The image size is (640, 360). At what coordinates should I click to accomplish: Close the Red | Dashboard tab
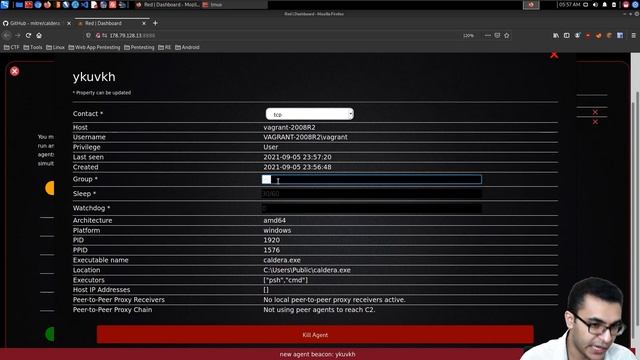pyautogui.click(x=144, y=23)
